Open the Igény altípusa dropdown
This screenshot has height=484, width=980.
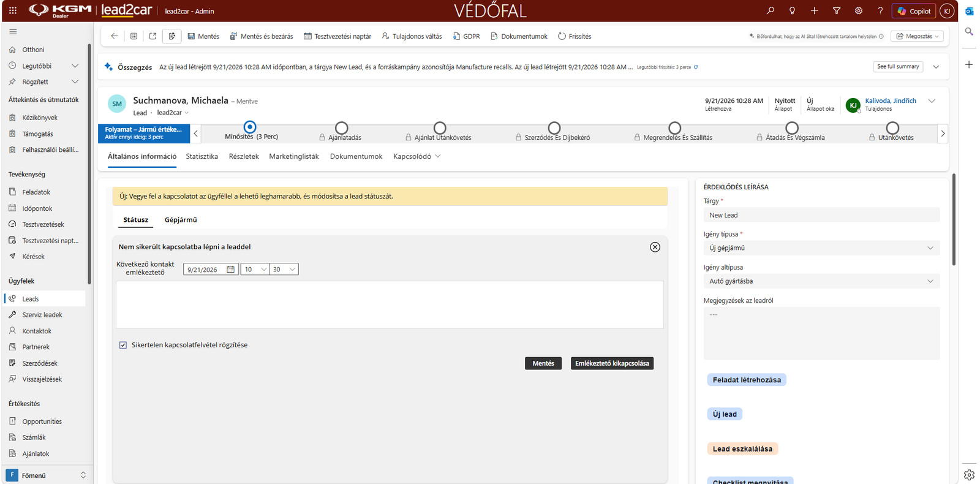[821, 281]
